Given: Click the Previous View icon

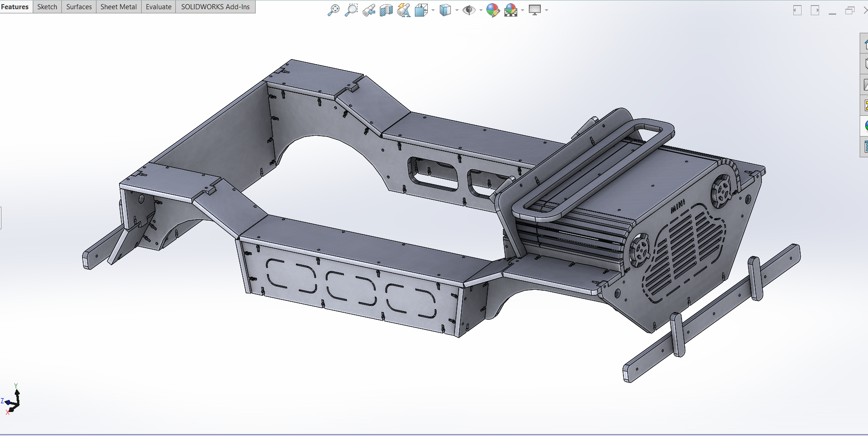Looking at the screenshot, I should (x=369, y=10).
